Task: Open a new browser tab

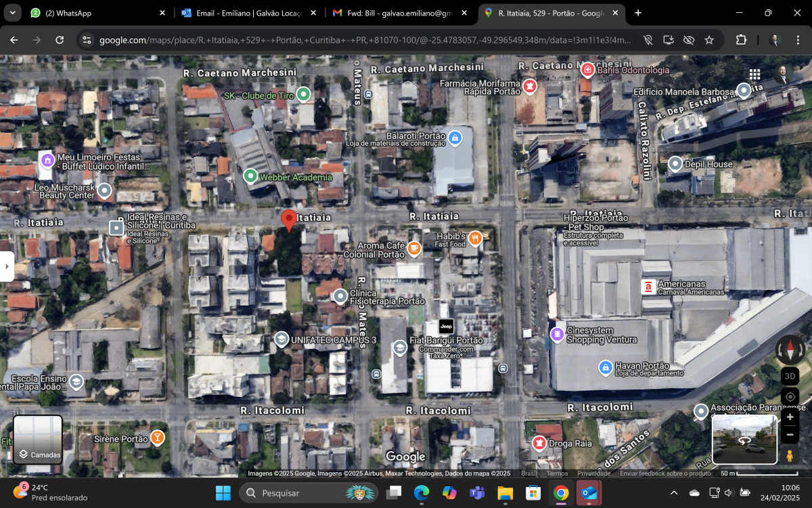Action: (638, 13)
